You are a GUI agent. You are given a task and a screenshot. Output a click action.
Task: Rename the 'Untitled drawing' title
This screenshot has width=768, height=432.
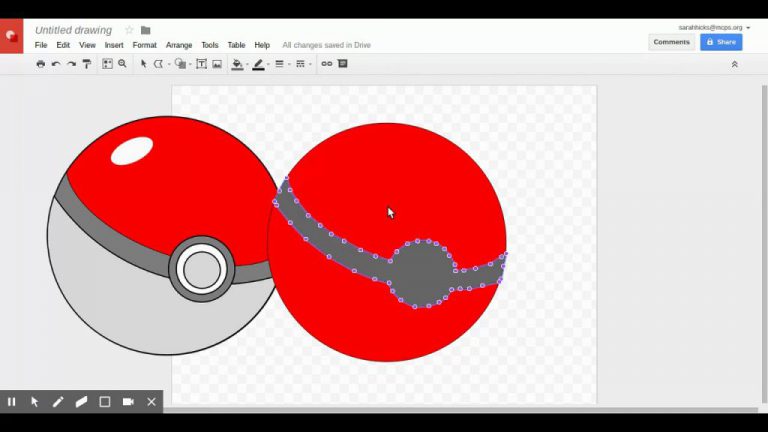tap(73, 30)
